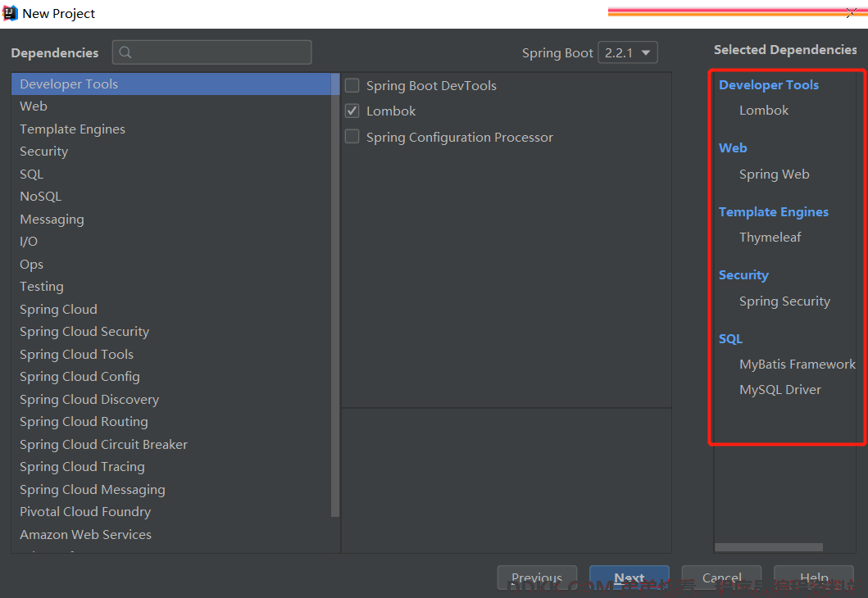Viewport: 868px width, 598px height.
Task: Select the Template Engines category
Action: click(171, 129)
